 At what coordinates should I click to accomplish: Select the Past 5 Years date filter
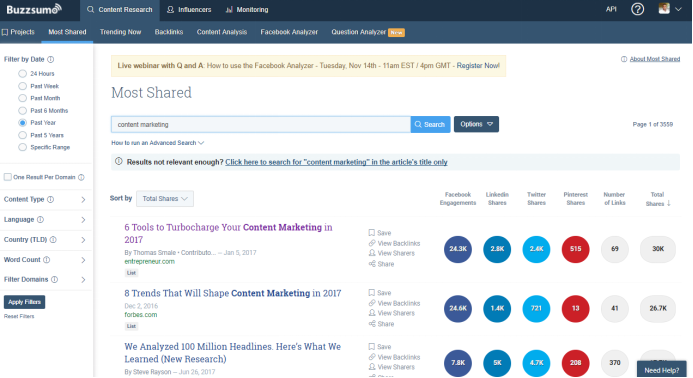point(23,135)
